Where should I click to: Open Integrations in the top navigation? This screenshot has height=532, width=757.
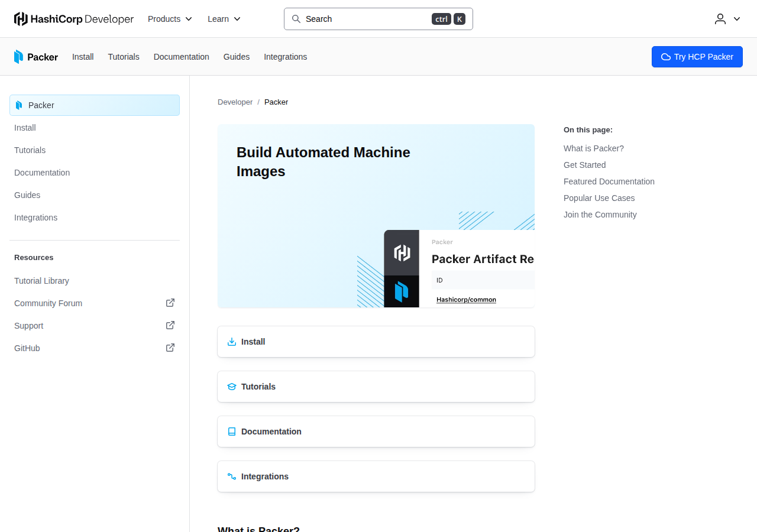[x=286, y=57]
